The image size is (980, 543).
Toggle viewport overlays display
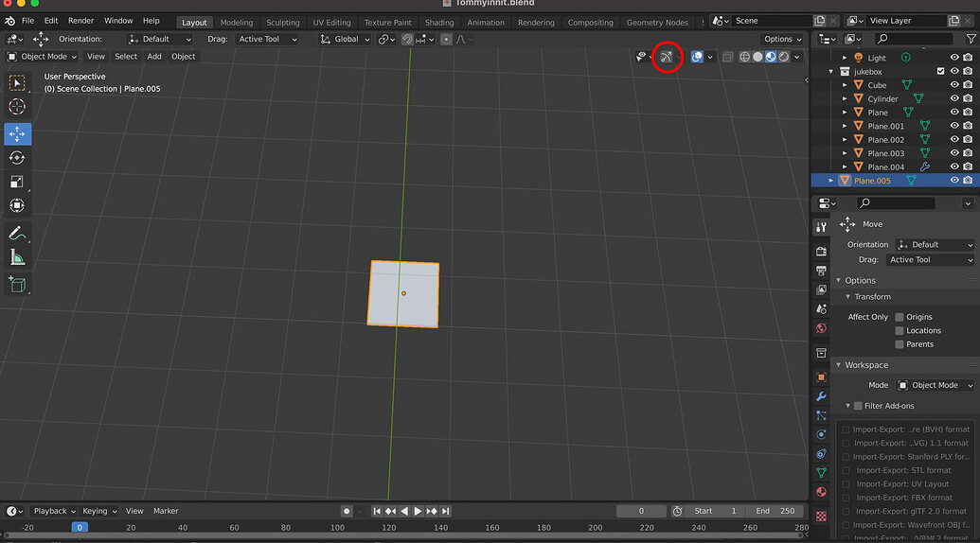pos(697,57)
